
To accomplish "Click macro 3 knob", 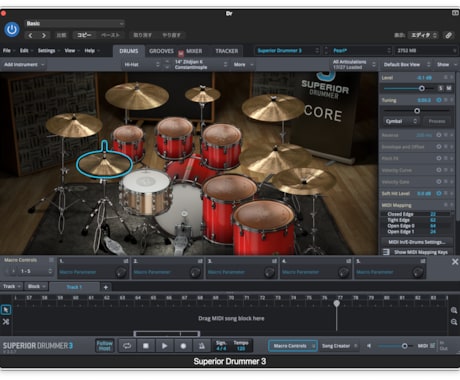I will 269,272.
